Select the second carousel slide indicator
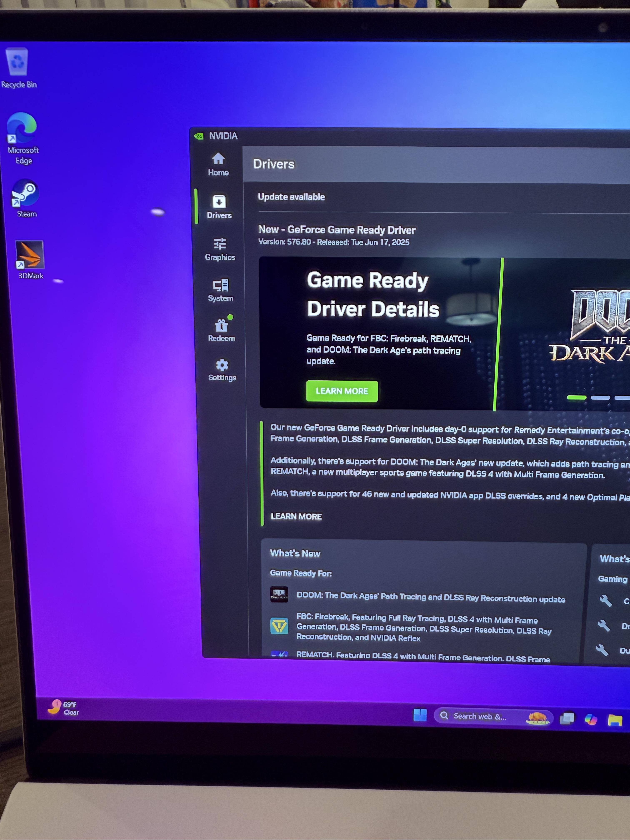Screen dimensions: 630x840 click(600, 397)
